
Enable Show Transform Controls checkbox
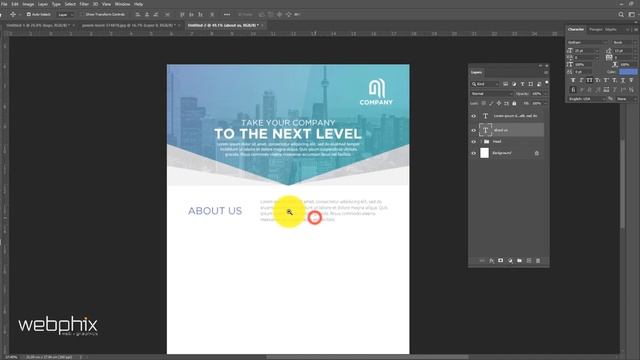pyautogui.click(x=81, y=14)
